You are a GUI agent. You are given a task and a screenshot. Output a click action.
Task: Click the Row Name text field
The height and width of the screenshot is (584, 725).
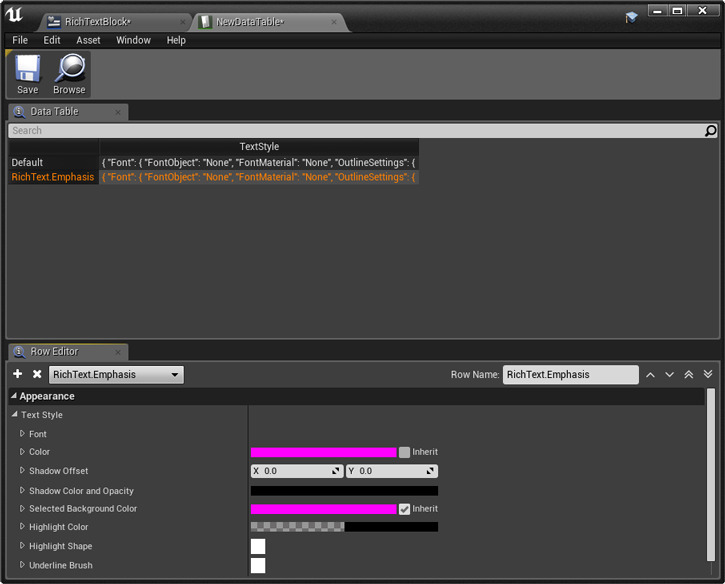(x=570, y=375)
